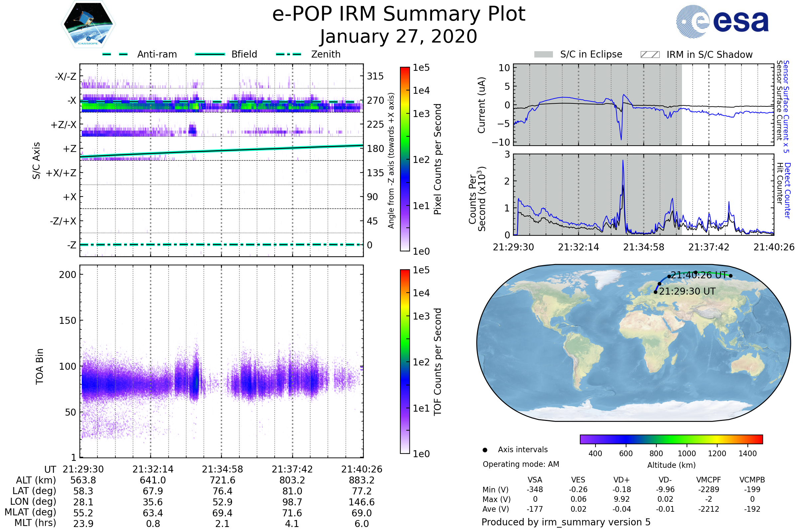The height and width of the screenshot is (532, 798).
Task: Click the CASSIOPE satellite hexagon logo
Action: 88,24
